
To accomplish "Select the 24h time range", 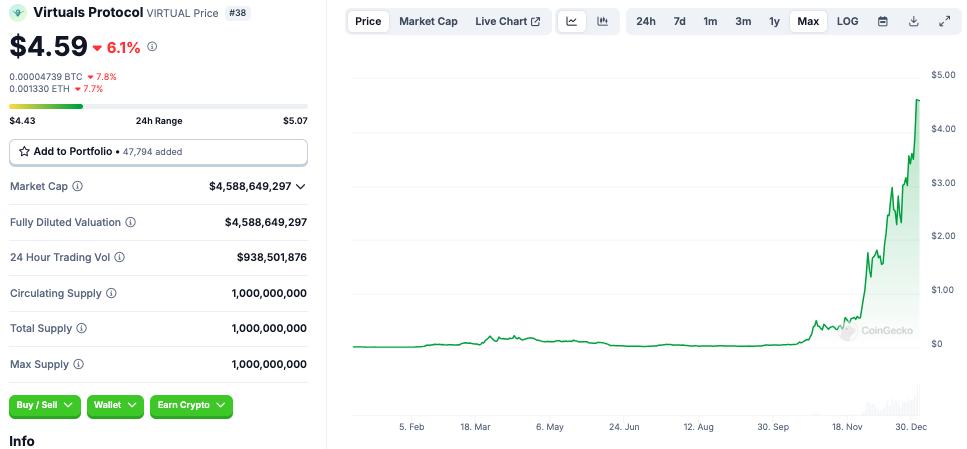I will (x=646, y=21).
